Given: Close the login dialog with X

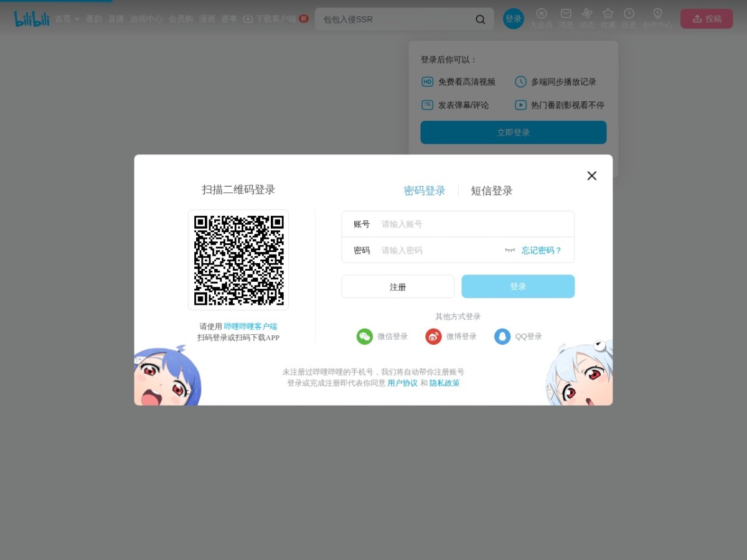Looking at the screenshot, I should tap(592, 175).
